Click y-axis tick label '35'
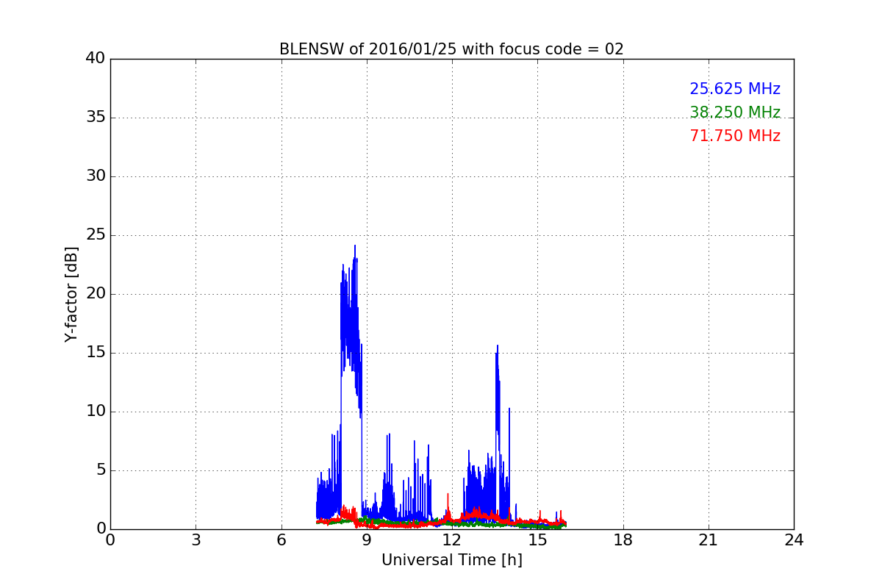Screen dimensions: 882x588 point(96,118)
